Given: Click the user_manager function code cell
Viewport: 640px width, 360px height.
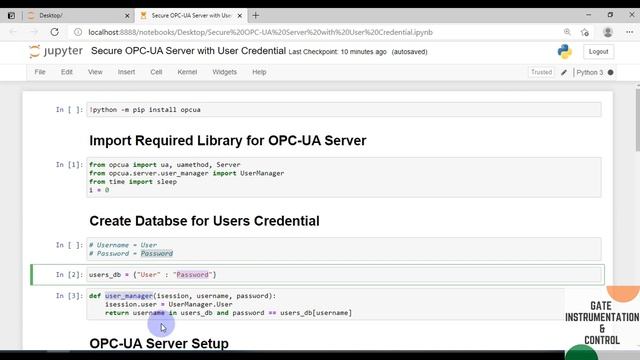Looking at the screenshot, I should coord(344,304).
